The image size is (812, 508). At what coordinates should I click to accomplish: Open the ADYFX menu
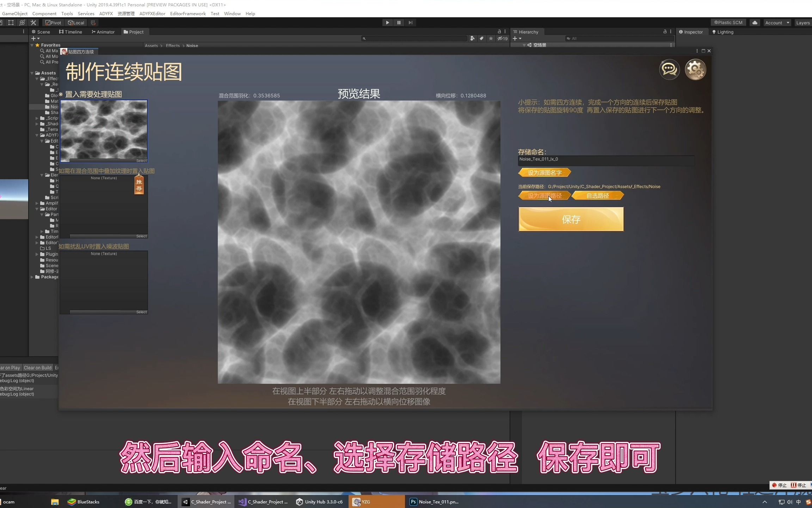(x=106, y=13)
